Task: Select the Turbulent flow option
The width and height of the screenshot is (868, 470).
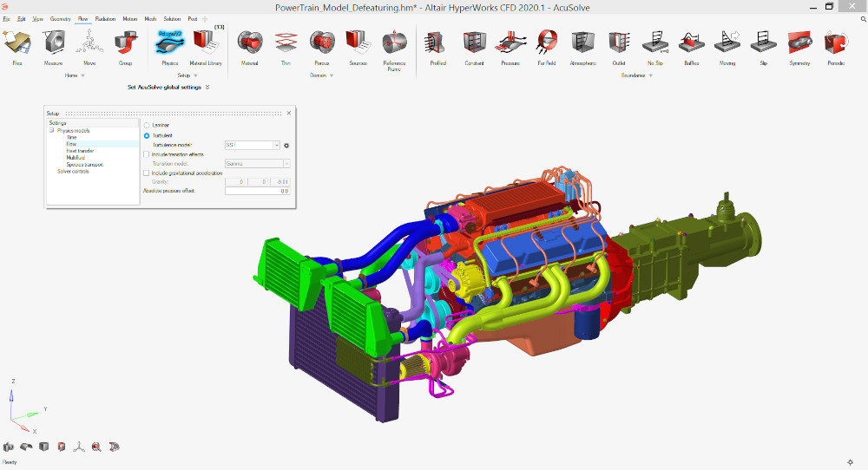Action: pos(147,135)
